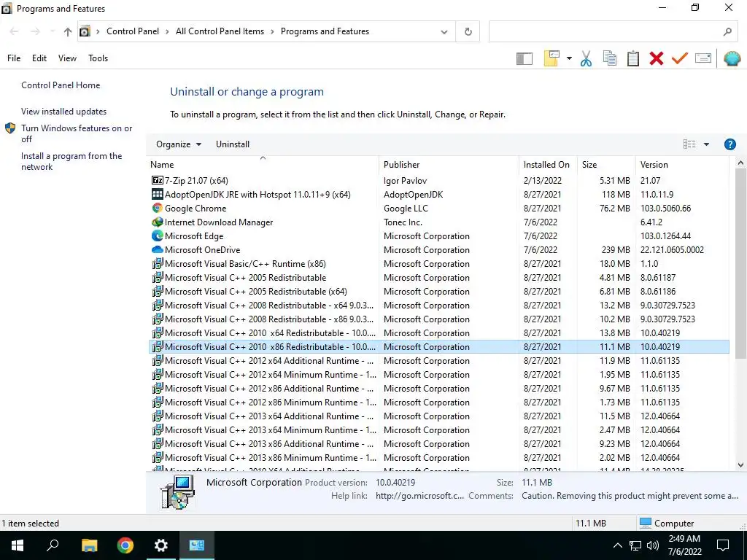Click the Up one level arrow
Viewport: 747px width, 560px height.
tap(68, 31)
